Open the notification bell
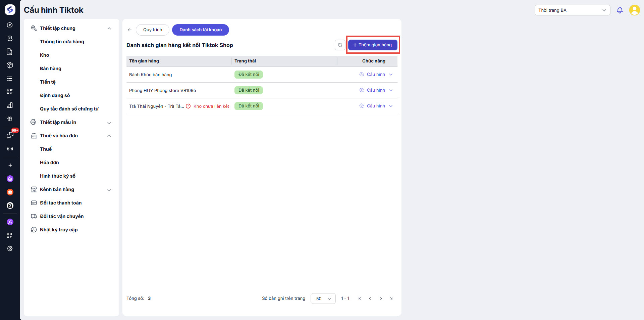The width and height of the screenshot is (644, 320). point(620,10)
